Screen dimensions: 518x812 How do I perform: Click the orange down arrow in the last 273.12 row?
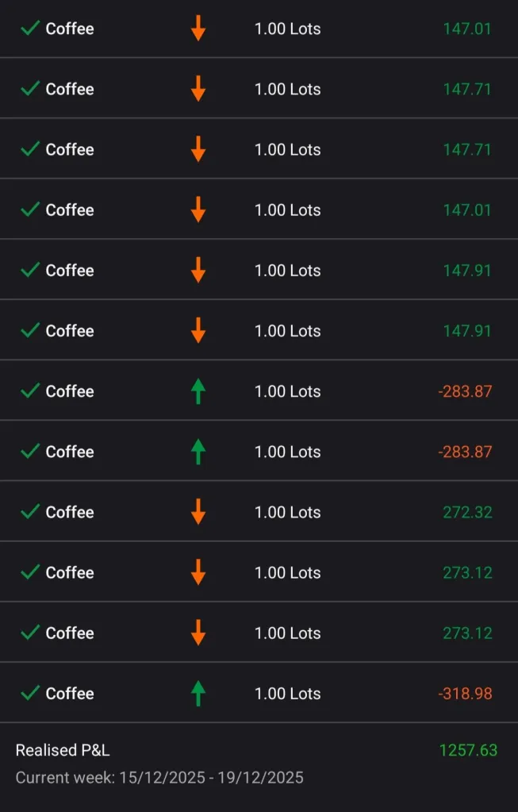click(198, 633)
